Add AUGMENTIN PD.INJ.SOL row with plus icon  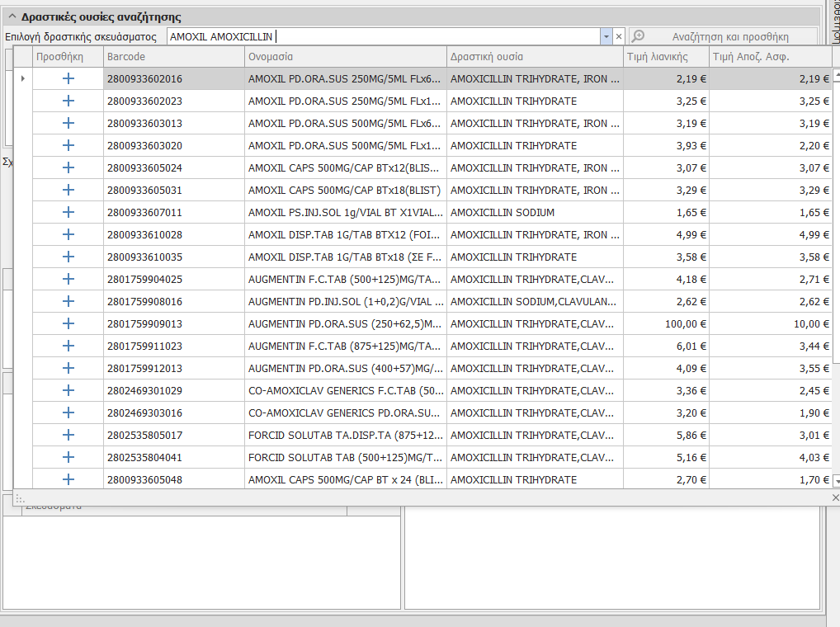tap(68, 301)
